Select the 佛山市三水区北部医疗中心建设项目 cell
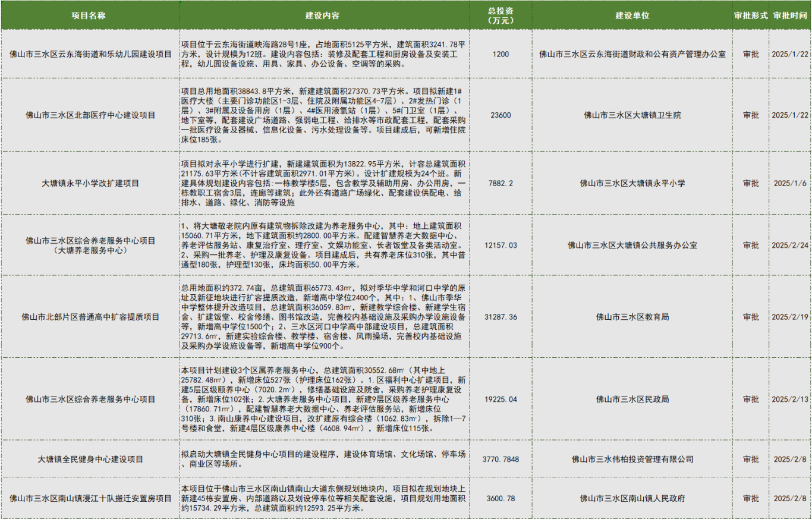Image resolution: width=812 pixels, height=519 pixels. coord(90,115)
